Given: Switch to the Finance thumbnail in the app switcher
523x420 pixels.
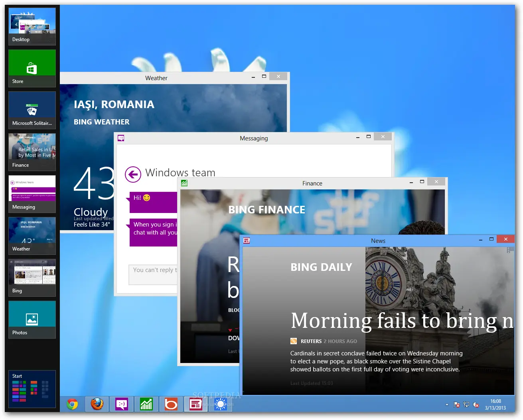Looking at the screenshot, I should 32,152.
